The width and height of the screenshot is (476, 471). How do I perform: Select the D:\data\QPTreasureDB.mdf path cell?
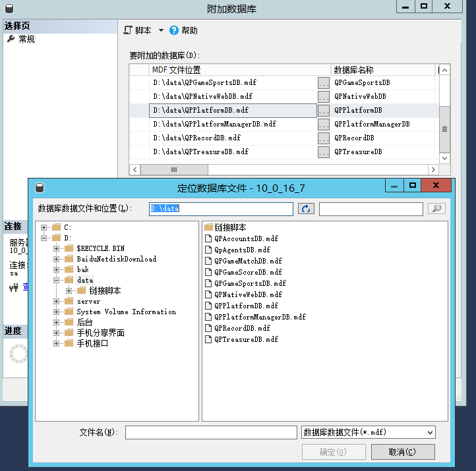233,152
